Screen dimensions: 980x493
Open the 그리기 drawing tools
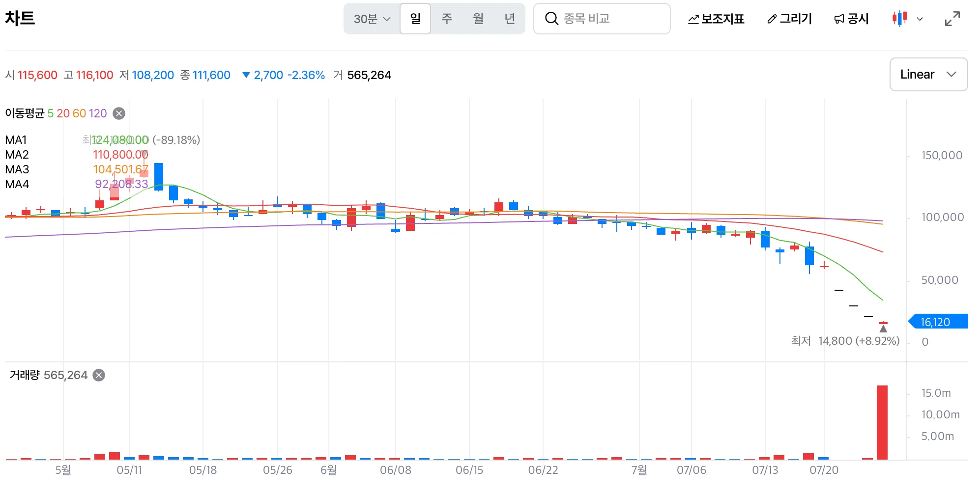[x=789, y=19]
